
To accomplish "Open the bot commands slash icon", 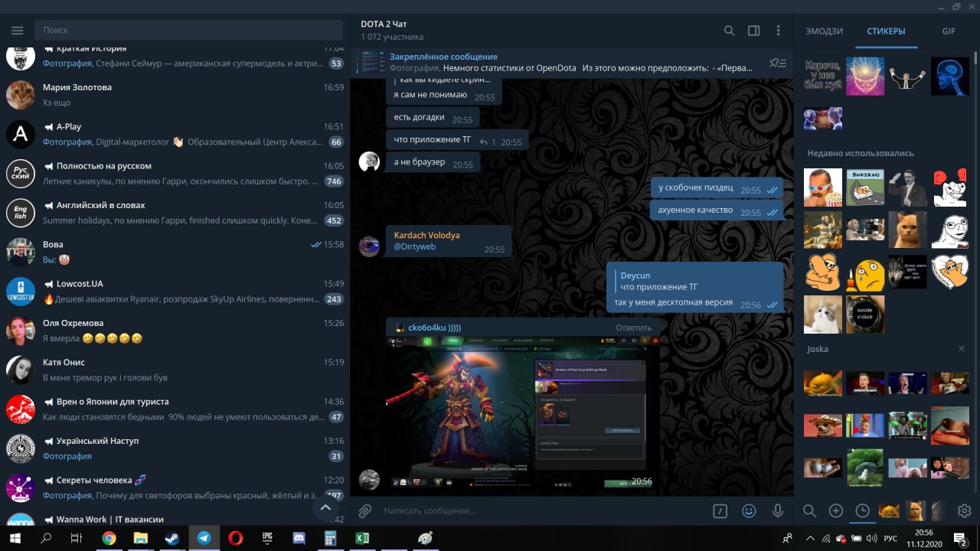I will [720, 510].
